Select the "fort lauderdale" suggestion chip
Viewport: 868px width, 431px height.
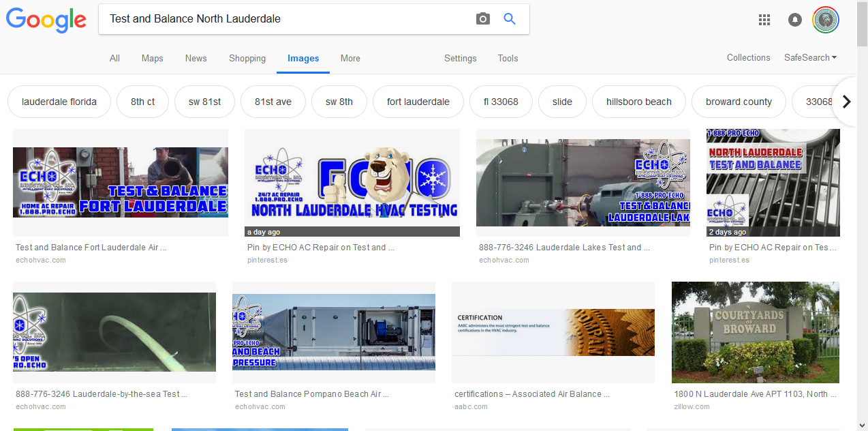418,102
